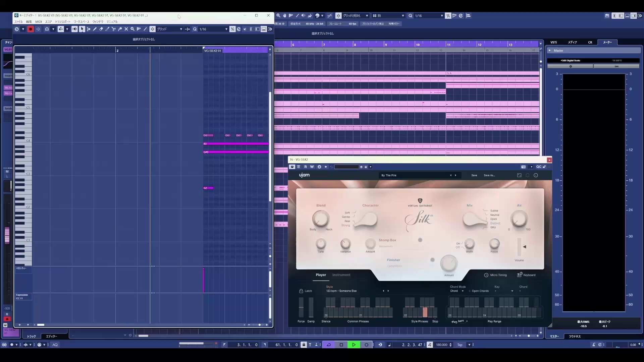Open Micro Timing settings in Silk plugin

pyautogui.click(x=495, y=275)
